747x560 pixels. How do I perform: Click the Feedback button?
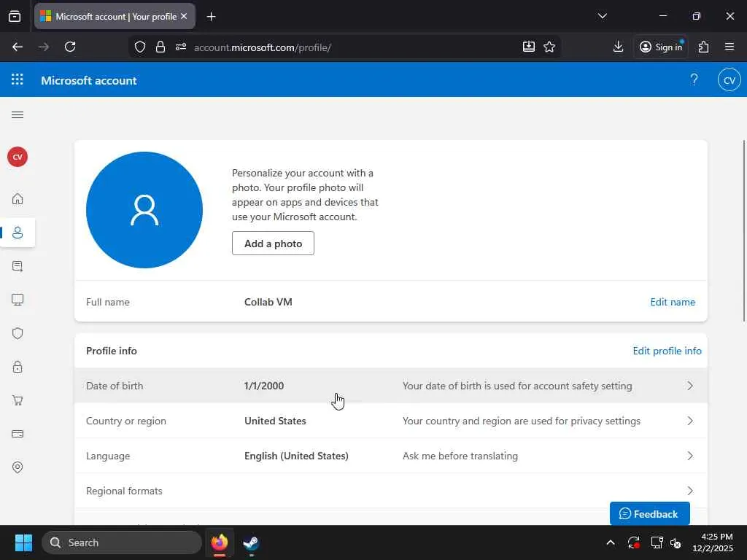[649, 514]
